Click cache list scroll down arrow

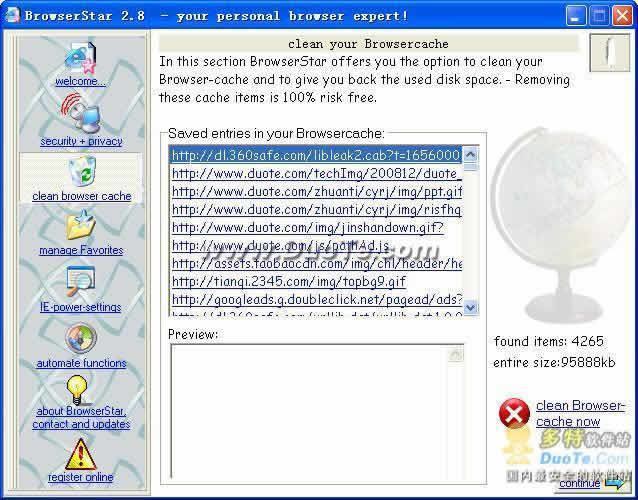coord(470,307)
